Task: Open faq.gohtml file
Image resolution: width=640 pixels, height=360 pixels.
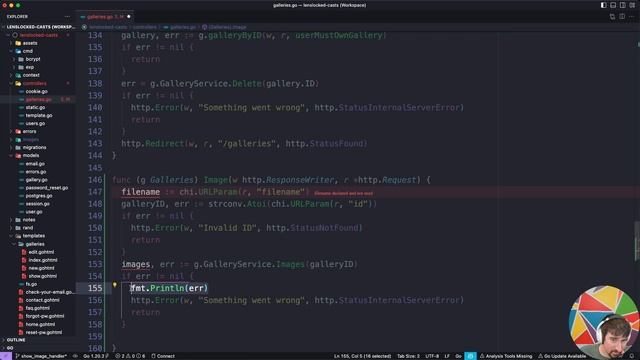Action: pyautogui.click(x=38, y=308)
